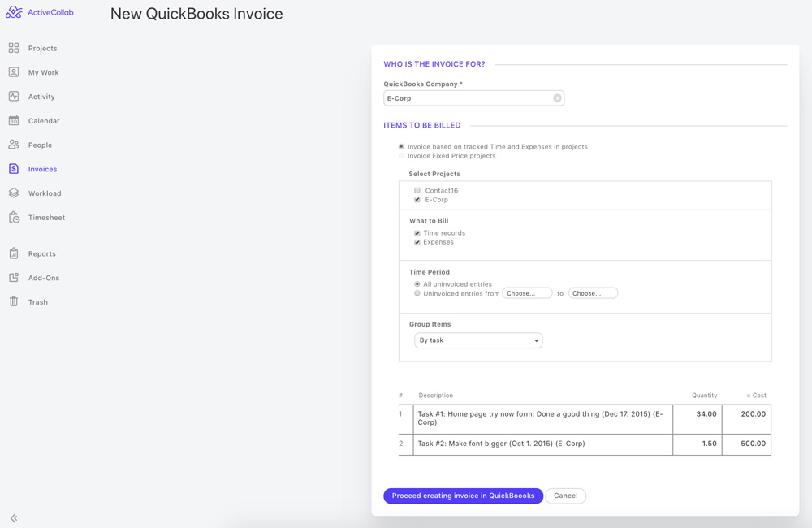Select invoice based on tracked Time and Expenses
Viewport: 812px width, 528px height.
pyautogui.click(x=401, y=147)
